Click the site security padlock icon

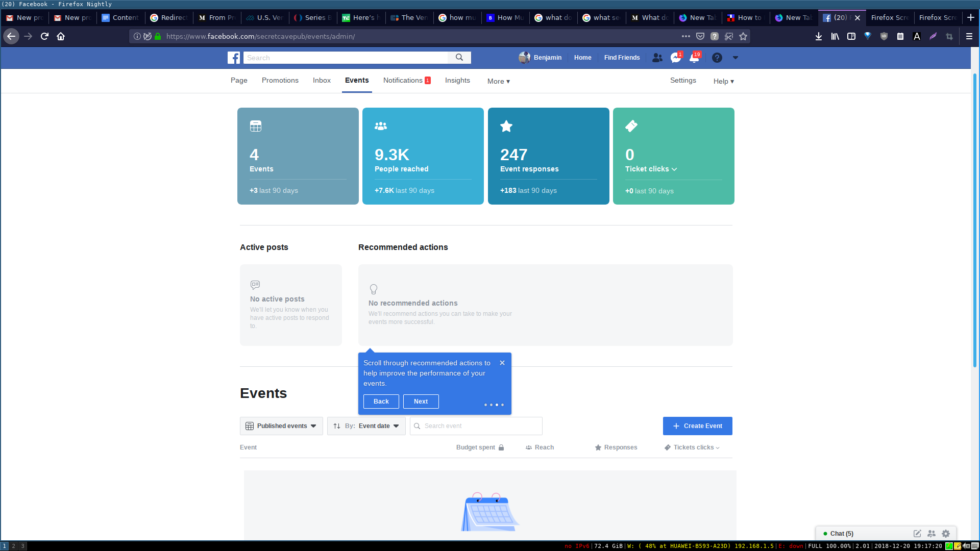[158, 36]
